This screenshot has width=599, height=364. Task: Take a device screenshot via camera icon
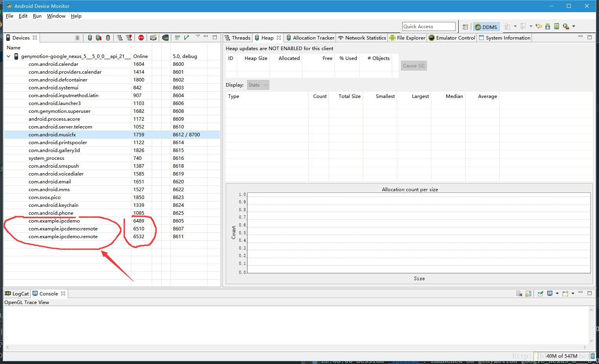(153, 38)
